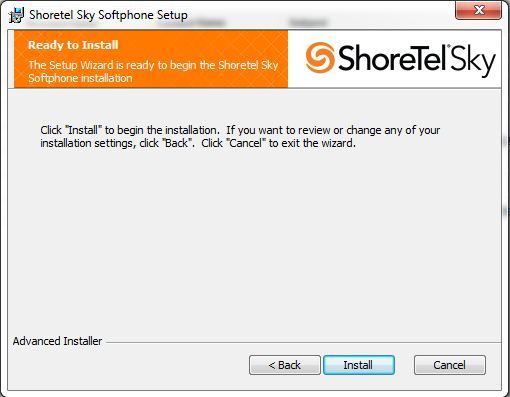The image size is (510, 397).
Task: Close the setup window with red X
Action: pyautogui.click(x=479, y=10)
